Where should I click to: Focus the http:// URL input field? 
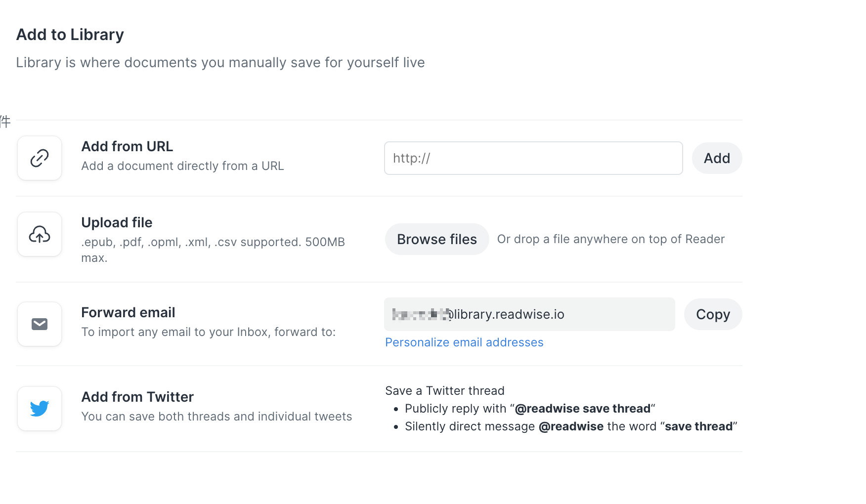533,158
